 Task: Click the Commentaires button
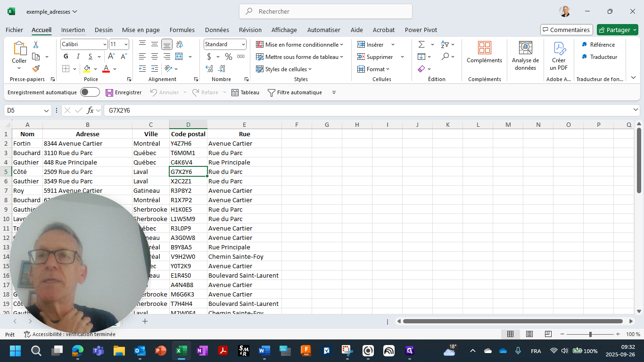click(566, 30)
